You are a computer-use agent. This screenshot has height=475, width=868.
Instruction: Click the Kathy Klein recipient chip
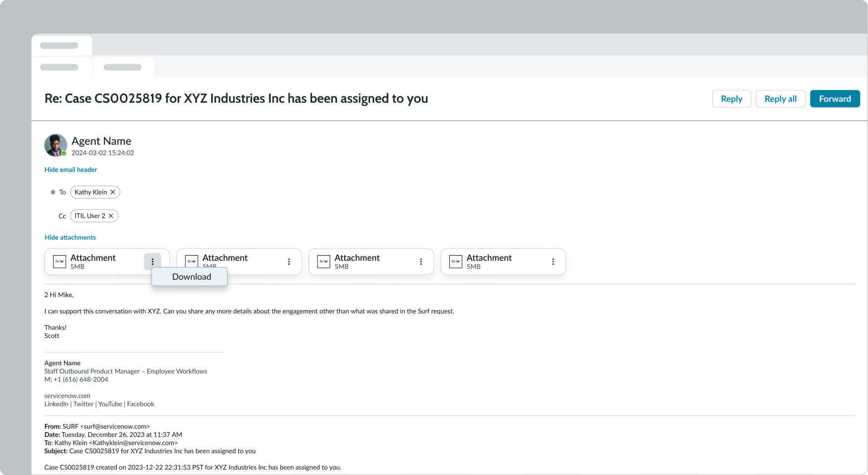click(x=91, y=192)
